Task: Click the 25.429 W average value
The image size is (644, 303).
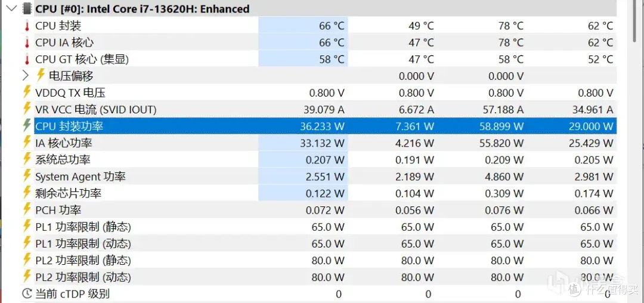Action: pyautogui.click(x=592, y=143)
